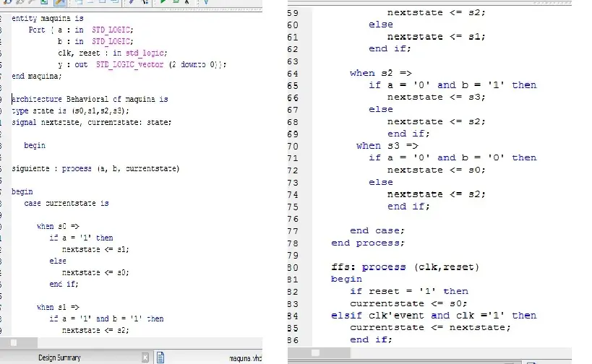Click line number 59 in the right editor
Image resolution: width=592 pixels, height=364 pixels.
pyautogui.click(x=293, y=13)
